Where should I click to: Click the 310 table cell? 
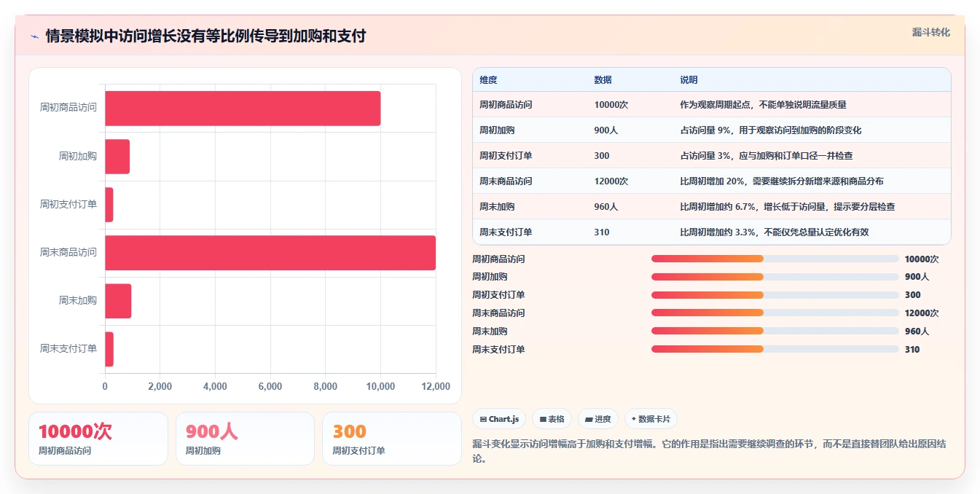602,232
